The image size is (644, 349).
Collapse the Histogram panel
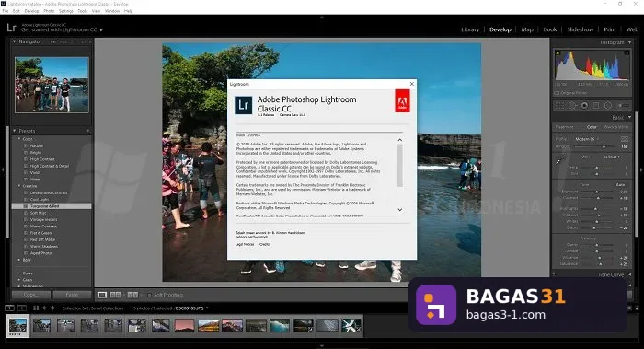pos(629,42)
